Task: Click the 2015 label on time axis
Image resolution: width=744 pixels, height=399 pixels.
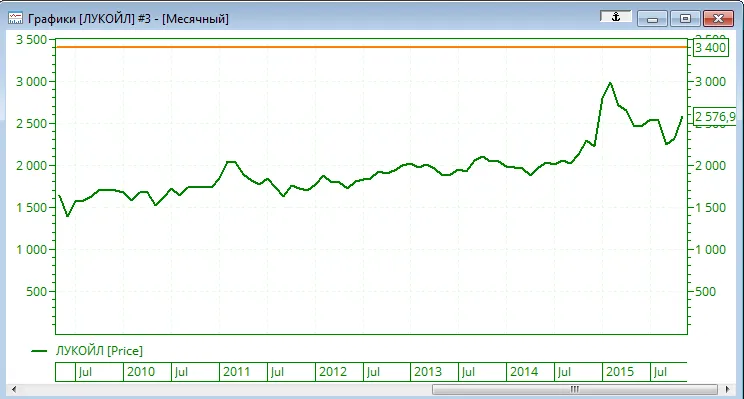Action: (x=620, y=371)
